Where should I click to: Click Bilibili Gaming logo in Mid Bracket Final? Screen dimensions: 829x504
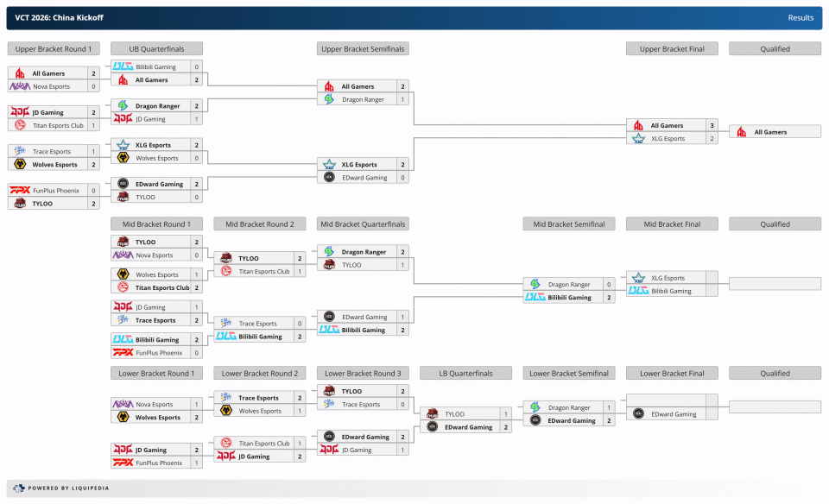tap(639, 291)
